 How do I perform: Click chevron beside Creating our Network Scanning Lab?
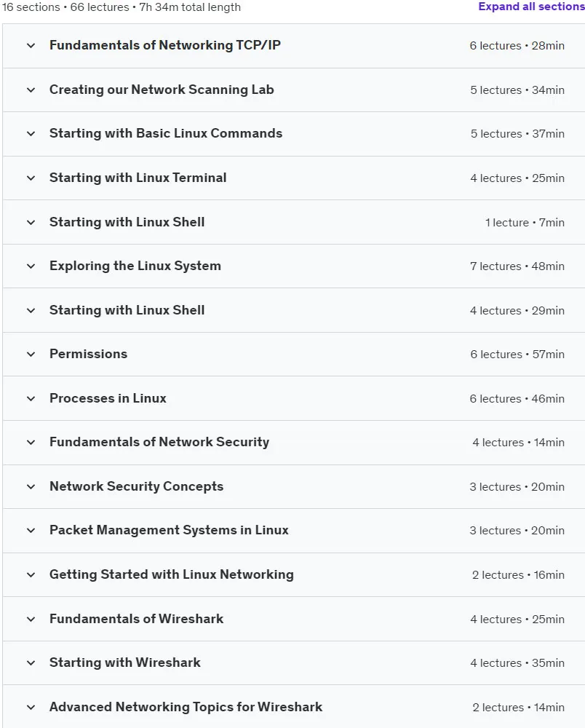coord(31,90)
